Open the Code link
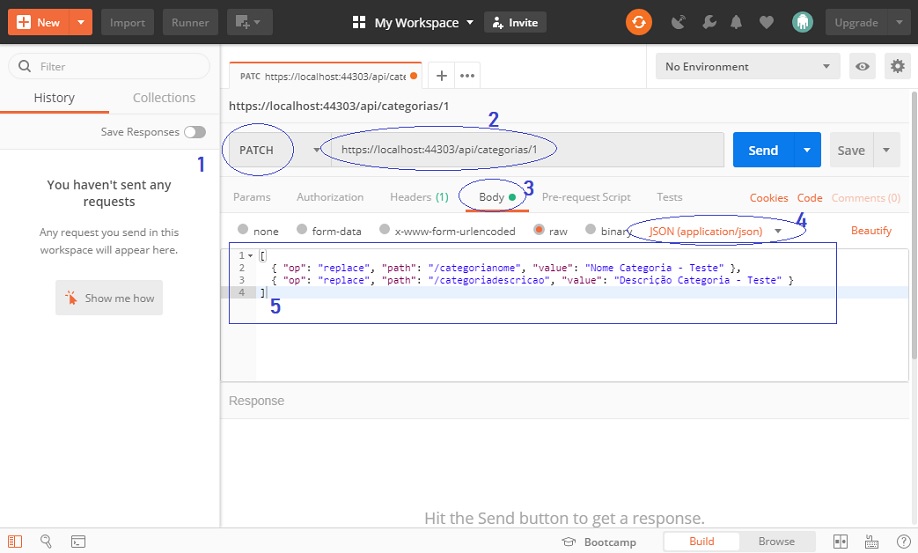The image size is (918, 553). pos(810,198)
